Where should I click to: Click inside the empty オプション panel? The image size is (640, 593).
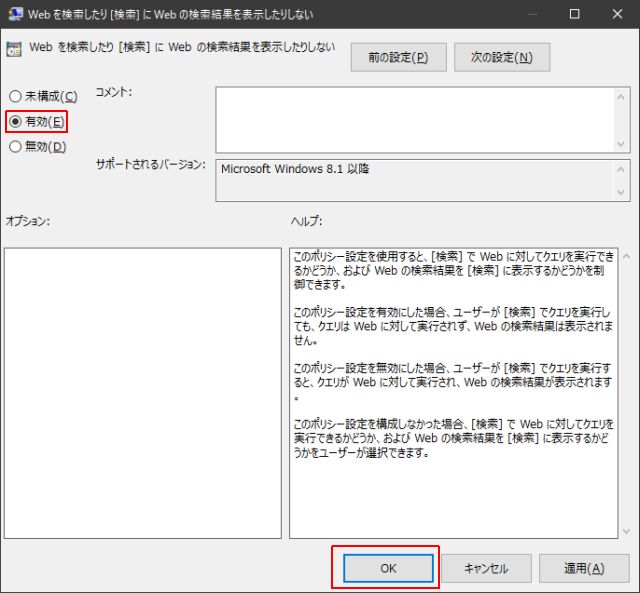(x=143, y=392)
